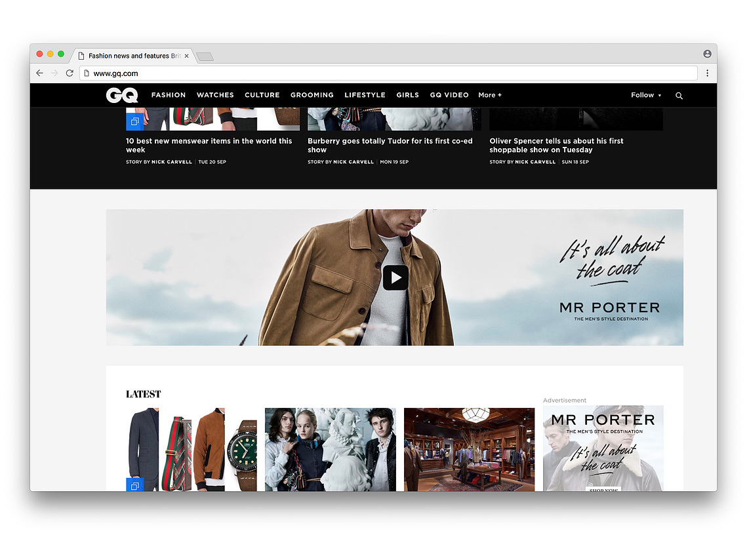This screenshot has width=747, height=560.
Task: Open the Oliver Spencer shoppable show story
Action: (556, 145)
